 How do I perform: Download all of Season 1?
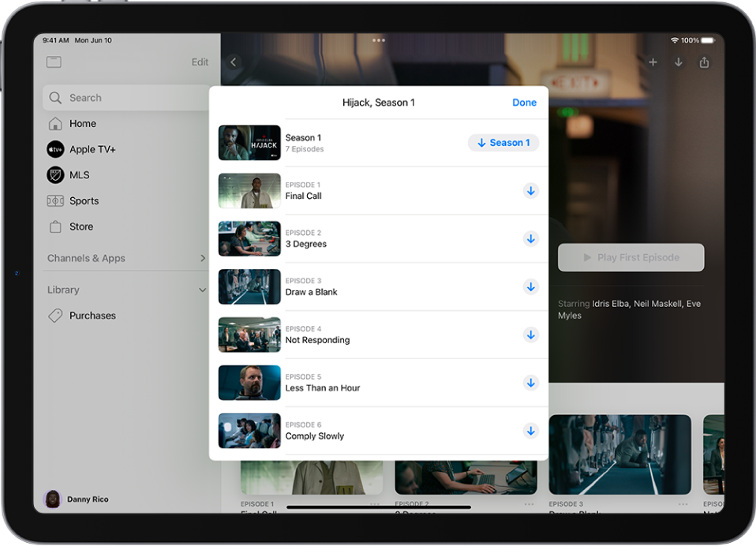click(x=503, y=142)
